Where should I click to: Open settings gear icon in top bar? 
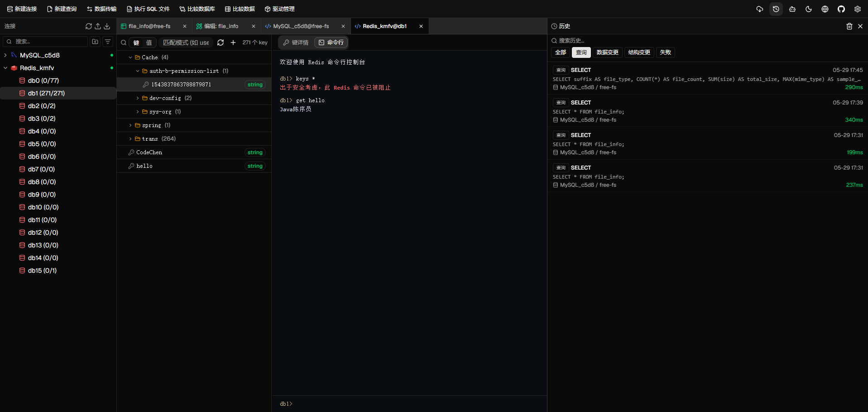858,9
